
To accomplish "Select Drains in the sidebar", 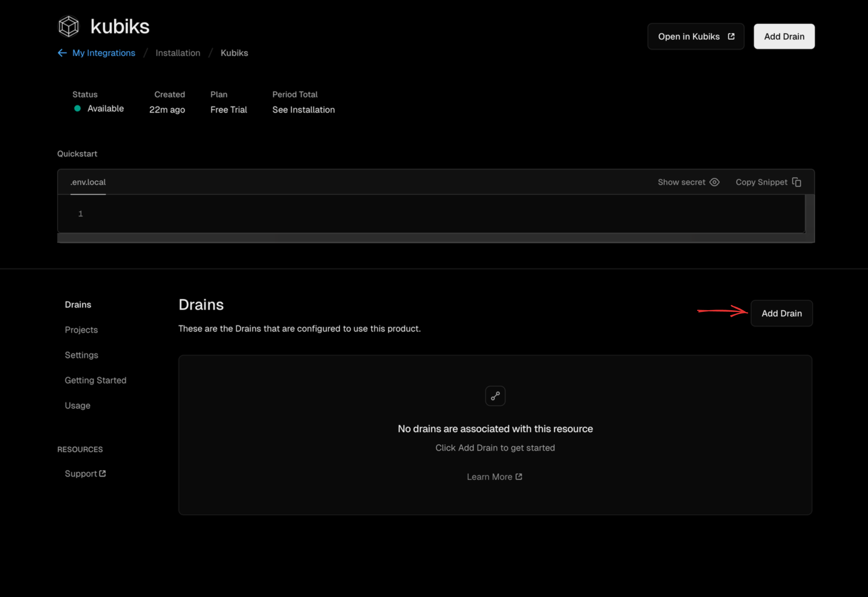I will pyautogui.click(x=78, y=304).
